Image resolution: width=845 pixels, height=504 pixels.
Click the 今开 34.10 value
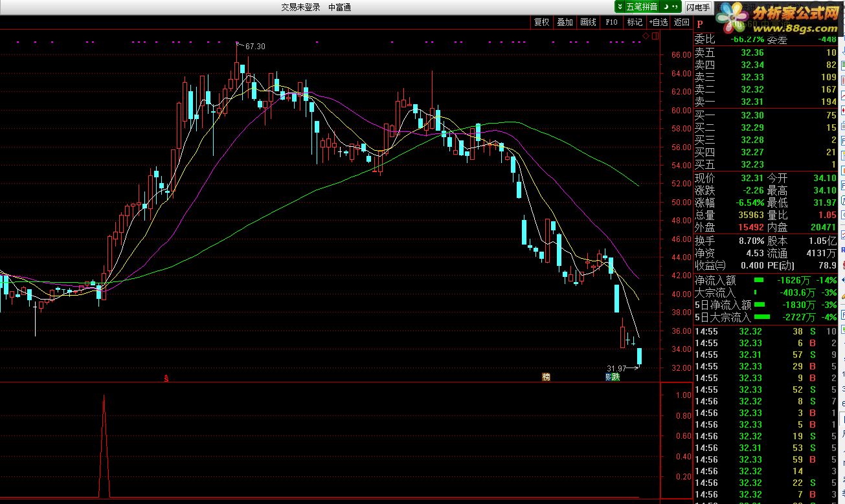(x=824, y=178)
